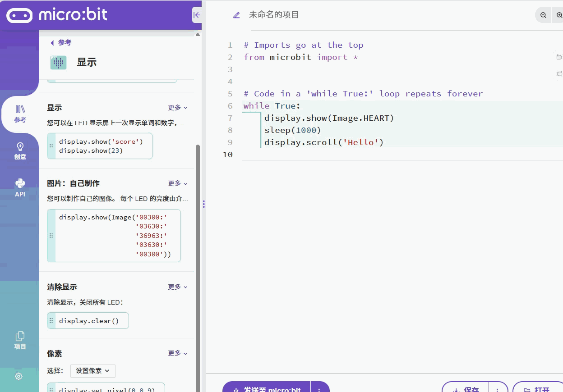The image size is (563, 392).
Task: Open the 参考 Reference tab
Action: (20, 114)
